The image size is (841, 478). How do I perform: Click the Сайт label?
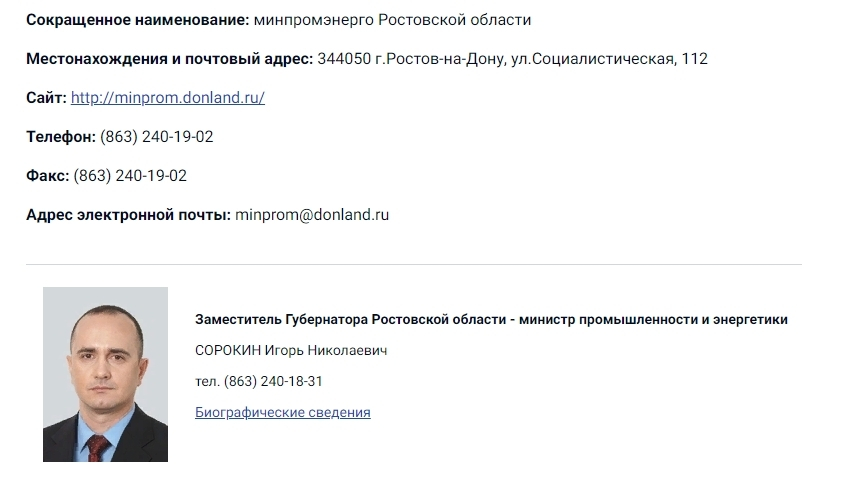click(46, 98)
